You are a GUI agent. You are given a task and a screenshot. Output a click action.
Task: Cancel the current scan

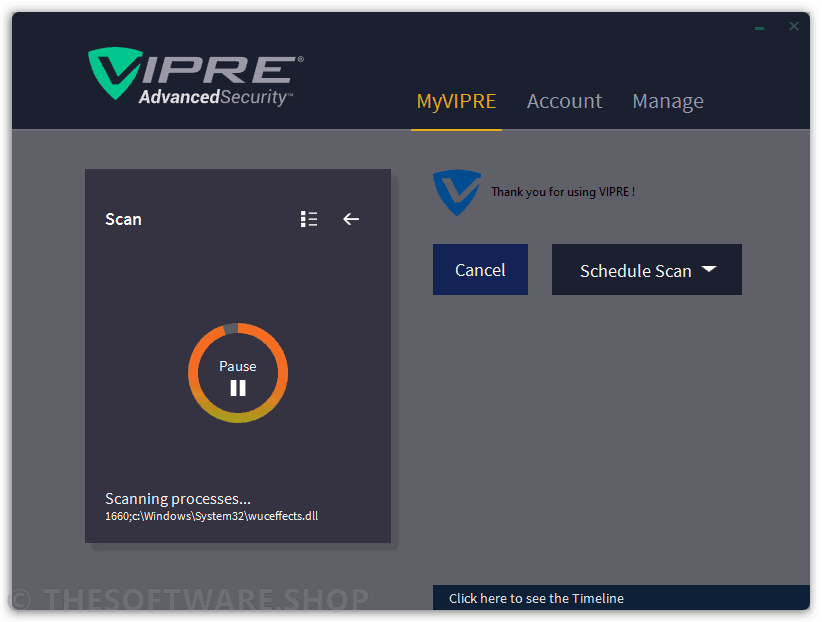[x=480, y=270]
